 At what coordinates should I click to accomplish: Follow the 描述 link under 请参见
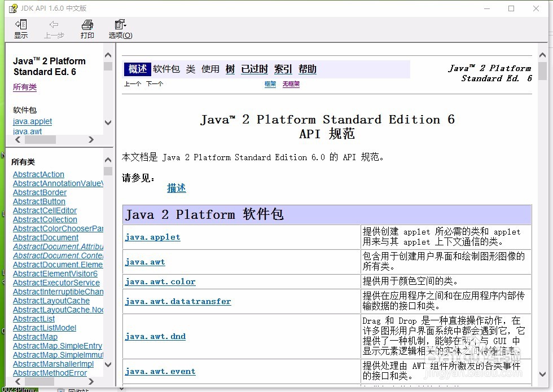[176, 188]
